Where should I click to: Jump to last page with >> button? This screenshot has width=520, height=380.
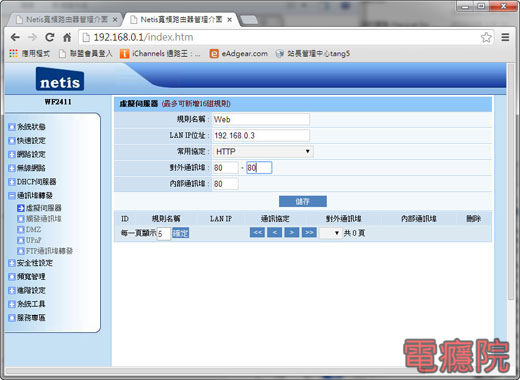pyautogui.click(x=309, y=232)
